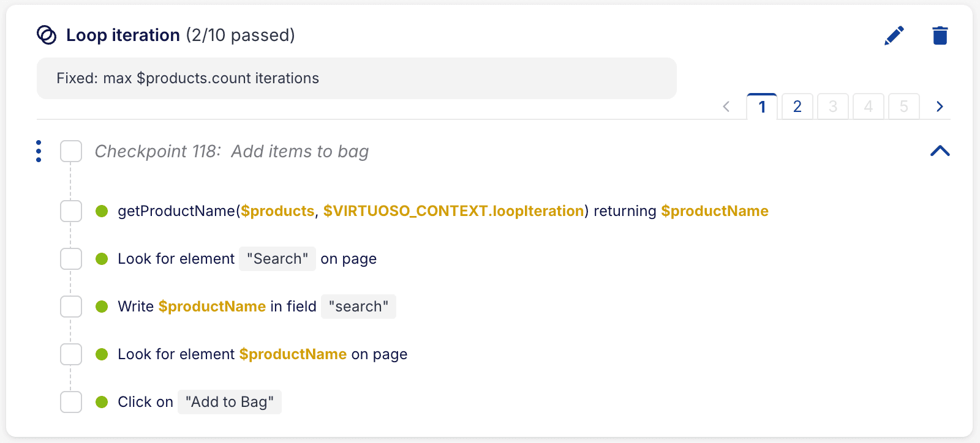The height and width of the screenshot is (443, 980).
Task: Switch to iteration tab 2
Action: point(797,106)
